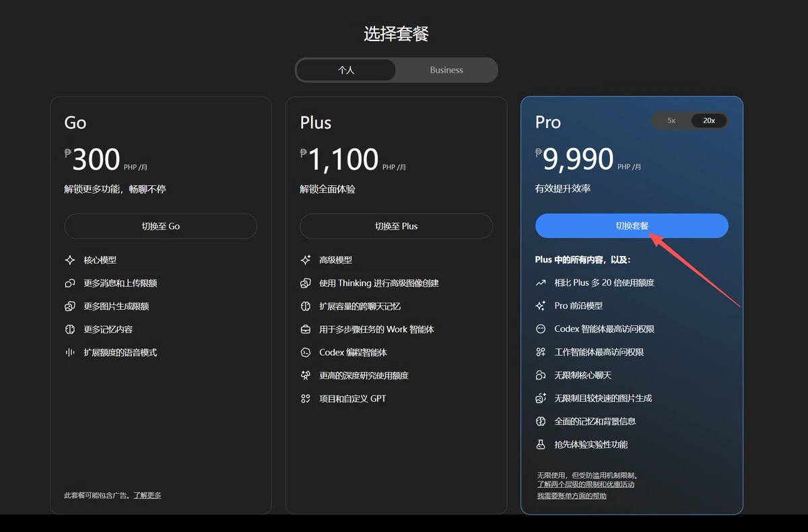Click the Go plan title

tap(75, 123)
